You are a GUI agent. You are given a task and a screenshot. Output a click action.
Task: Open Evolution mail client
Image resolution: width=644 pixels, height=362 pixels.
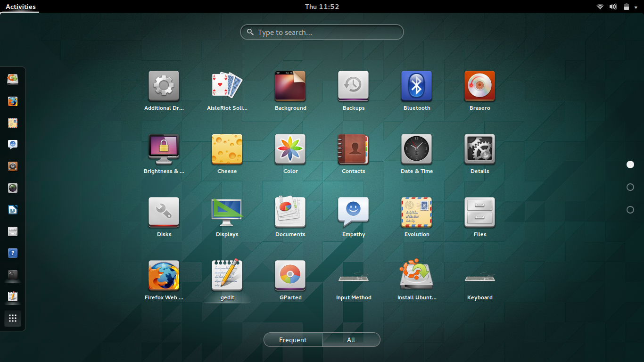coord(416,212)
